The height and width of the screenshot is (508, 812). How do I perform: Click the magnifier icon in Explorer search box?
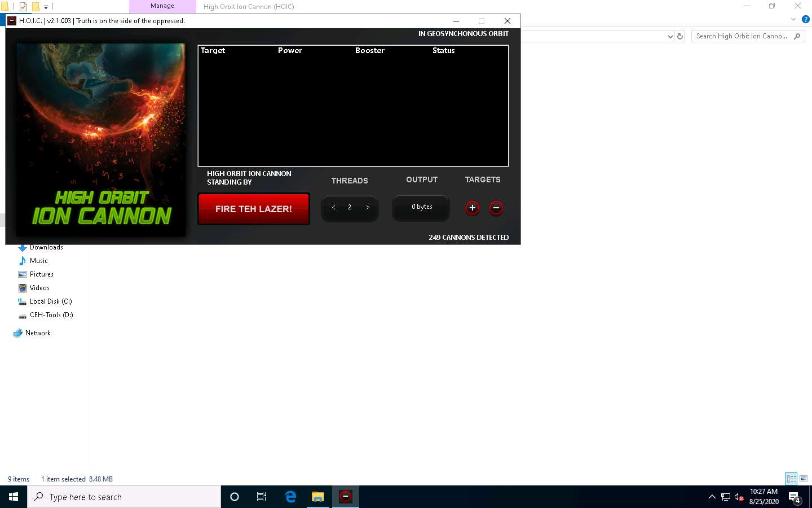coord(797,36)
